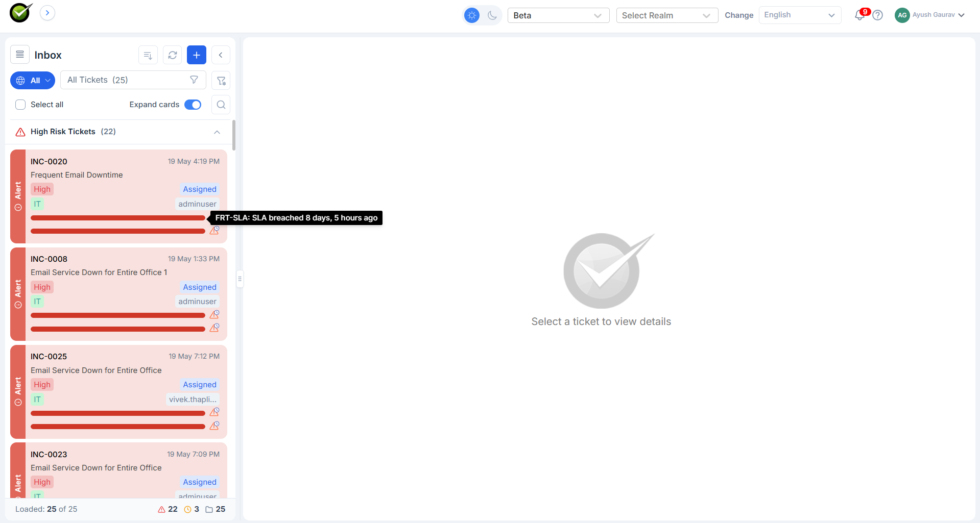This screenshot has height=523, width=980.
Task: Click adminuser assignee on INC-0020
Action: [198, 204]
